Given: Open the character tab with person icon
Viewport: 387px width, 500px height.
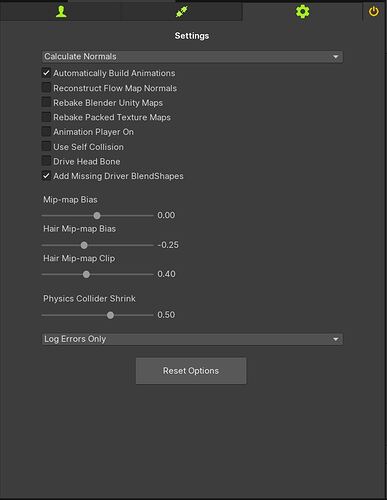Looking at the screenshot, I should point(61,11).
